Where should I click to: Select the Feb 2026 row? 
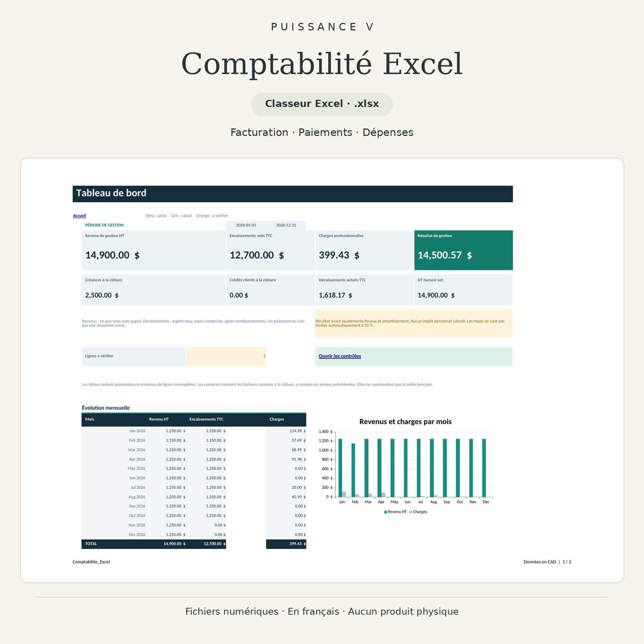pyautogui.click(x=194, y=441)
